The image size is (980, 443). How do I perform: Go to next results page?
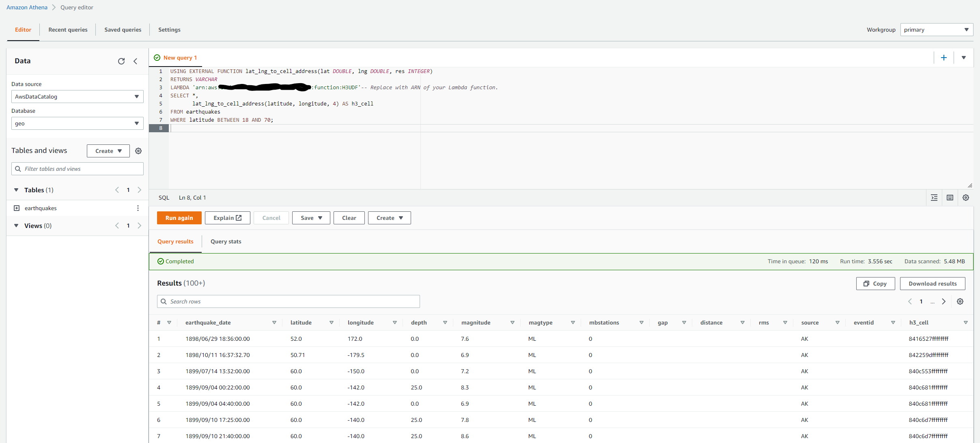click(944, 301)
